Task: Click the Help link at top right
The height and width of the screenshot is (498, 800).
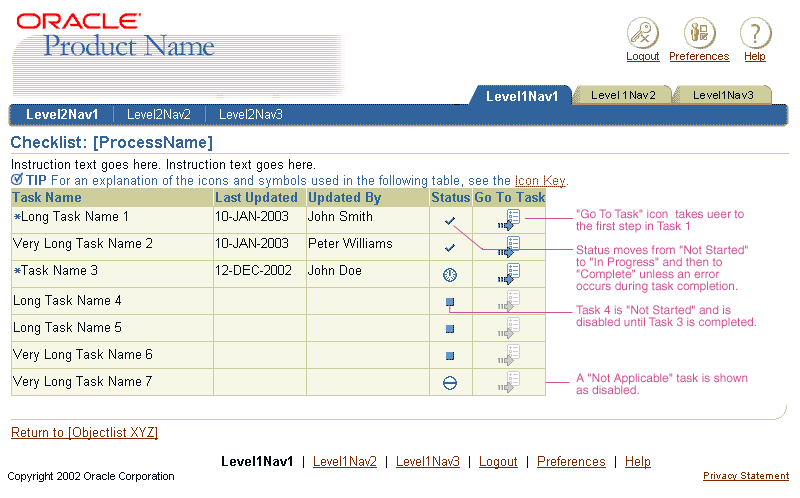Action: (x=755, y=56)
